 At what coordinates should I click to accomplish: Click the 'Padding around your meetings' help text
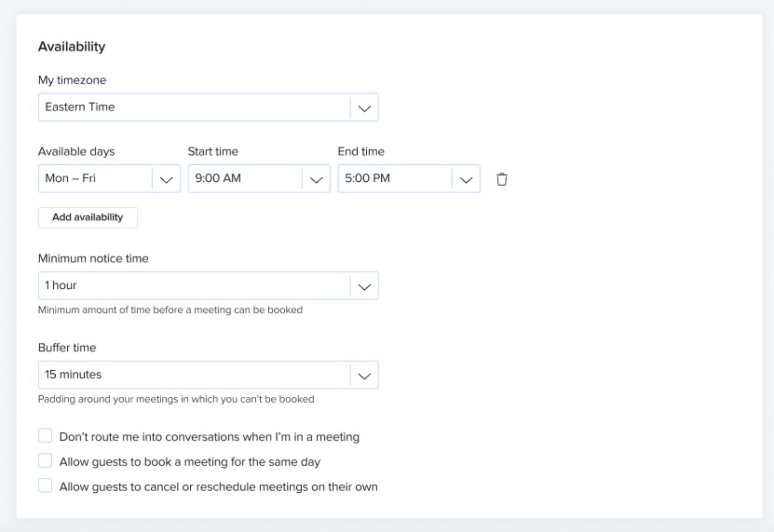point(176,399)
